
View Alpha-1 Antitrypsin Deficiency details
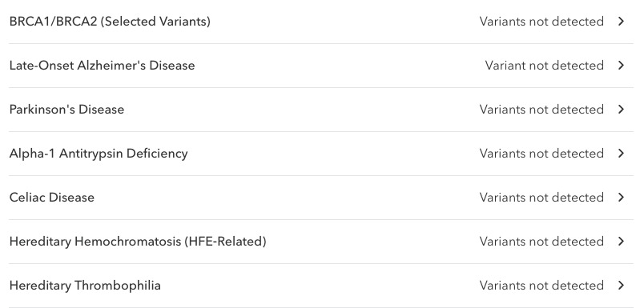pyautogui.click(x=321, y=154)
